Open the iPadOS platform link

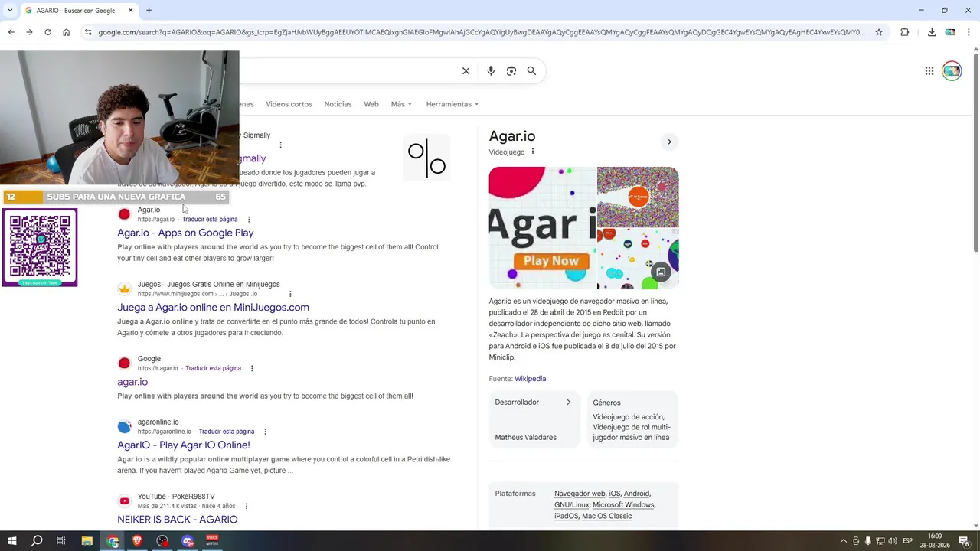click(566, 517)
